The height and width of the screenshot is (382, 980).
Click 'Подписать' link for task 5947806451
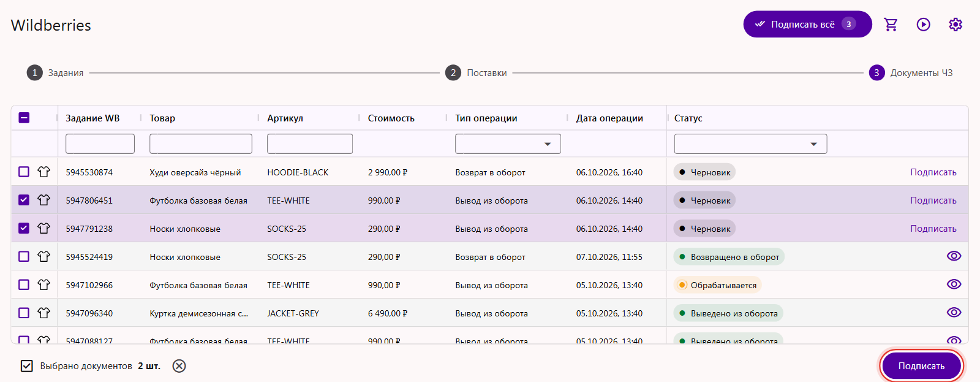[x=933, y=201]
